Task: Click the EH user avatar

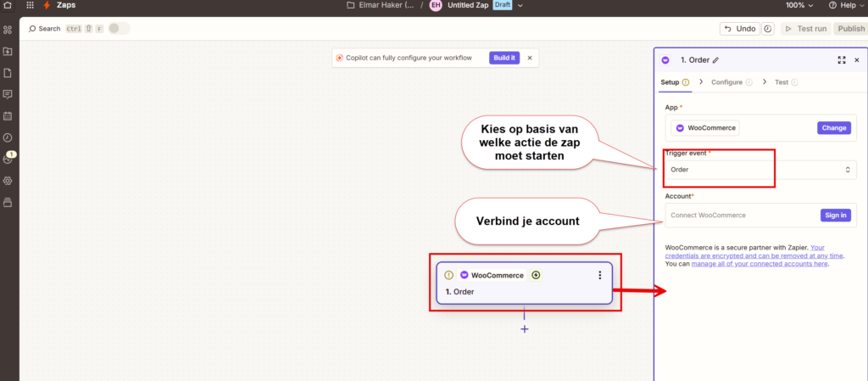Action: tap(436, 5)
